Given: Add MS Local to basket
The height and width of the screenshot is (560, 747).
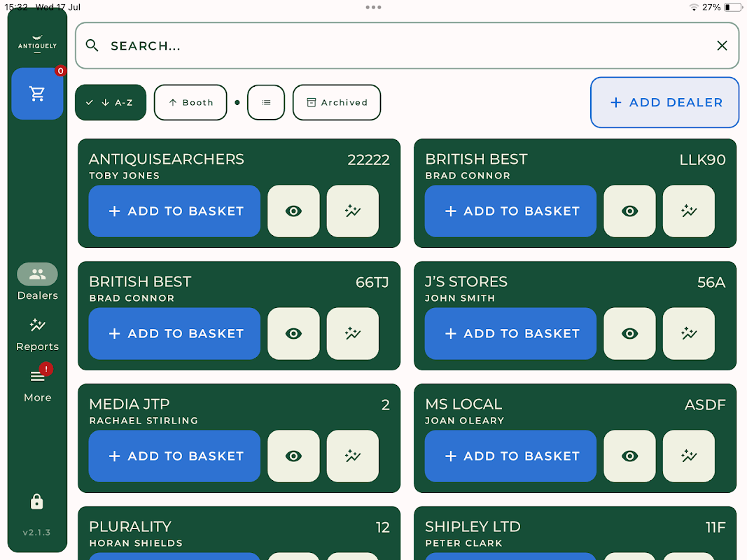Looking at the screenshot, I should [x=510, y=456].
